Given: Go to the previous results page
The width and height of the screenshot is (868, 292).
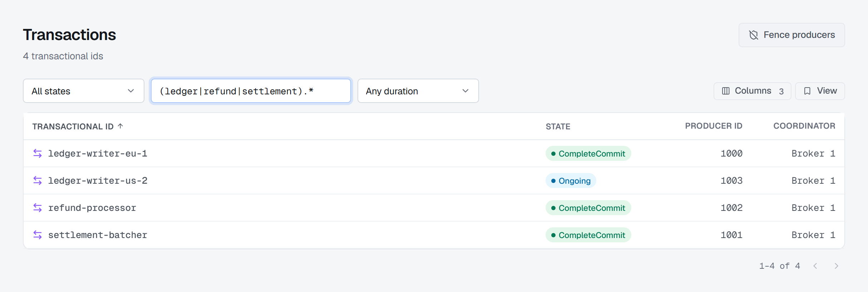Looking at the screenshot, I should coord(815,266).
